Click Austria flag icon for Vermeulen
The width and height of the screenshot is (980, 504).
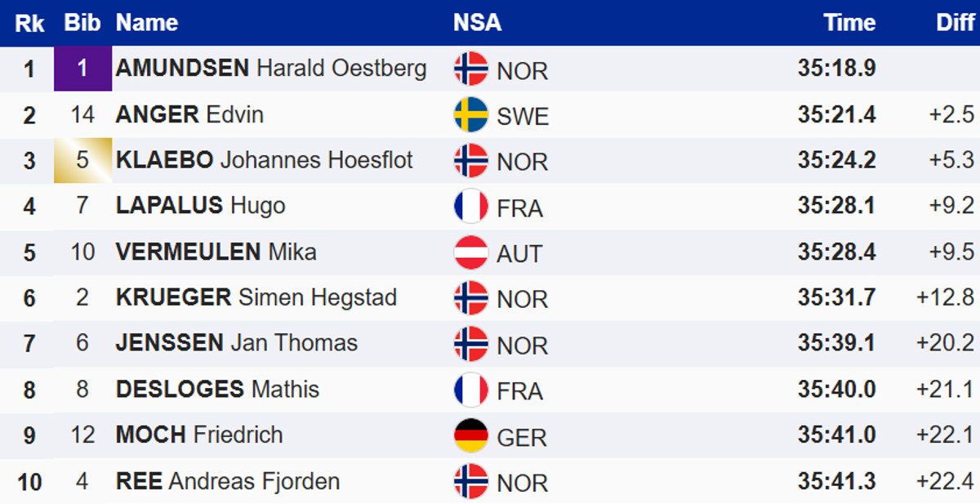pyautogui.click(x=470, y=253)
